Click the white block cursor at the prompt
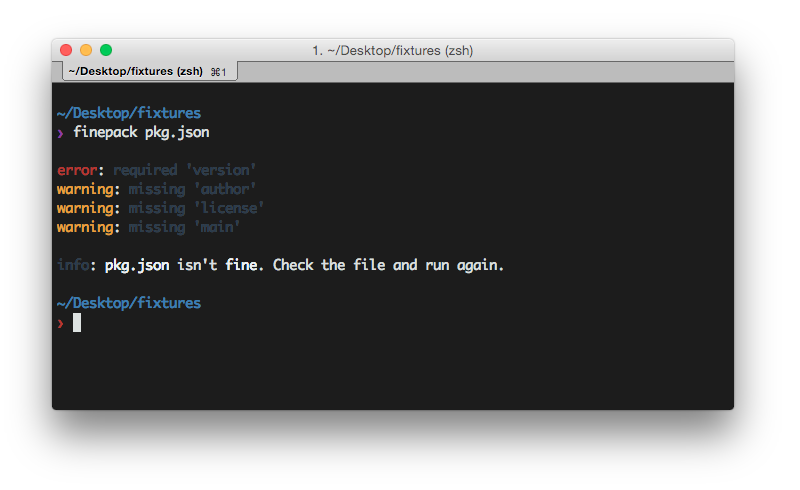Viewport: 800px width, 490px height. [77, 322]
